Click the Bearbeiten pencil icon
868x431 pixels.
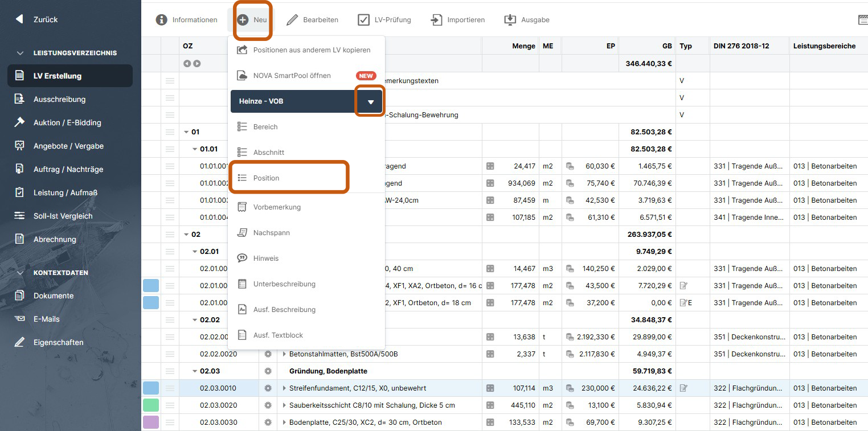click(292, 20)
